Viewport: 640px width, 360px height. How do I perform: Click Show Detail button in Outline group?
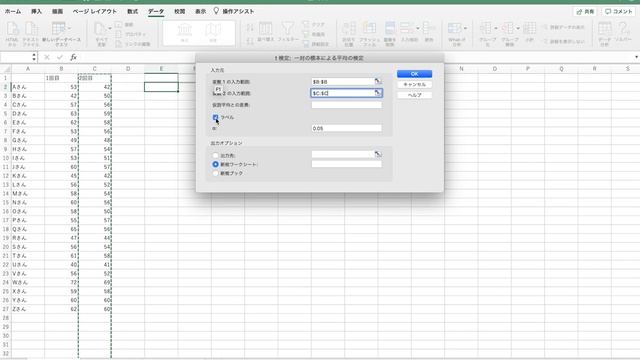564,27
